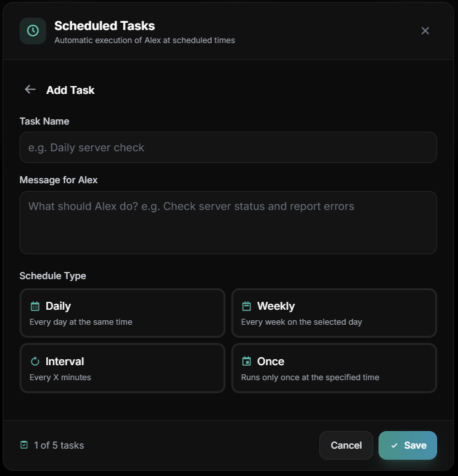
Task: Select the Daily schedule type
Action: click(122, 313)
